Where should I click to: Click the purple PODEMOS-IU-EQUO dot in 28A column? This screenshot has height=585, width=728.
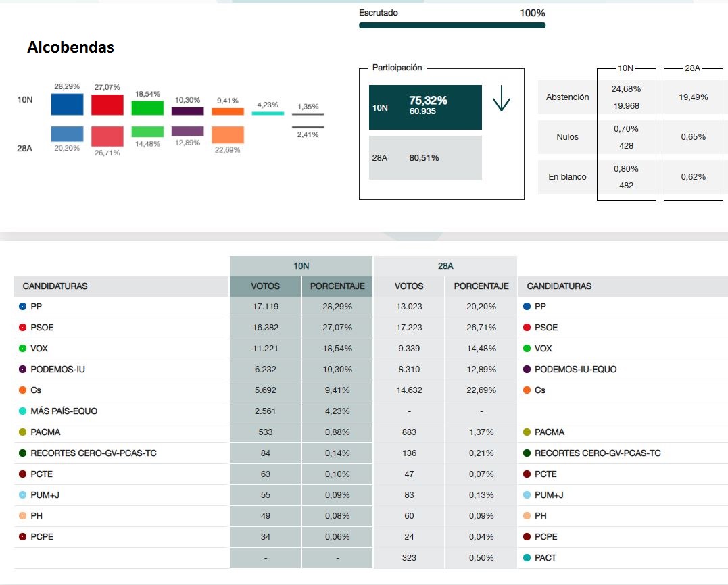(527, 370)
